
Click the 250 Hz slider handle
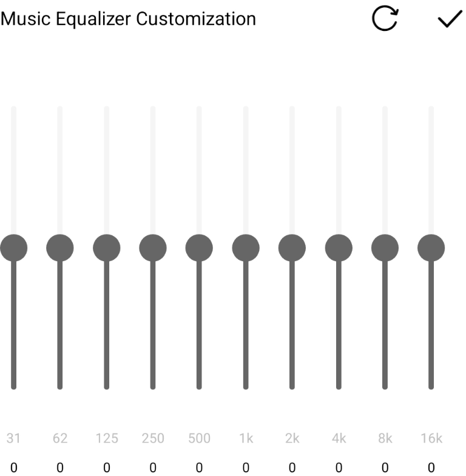[x=153, y=248]
